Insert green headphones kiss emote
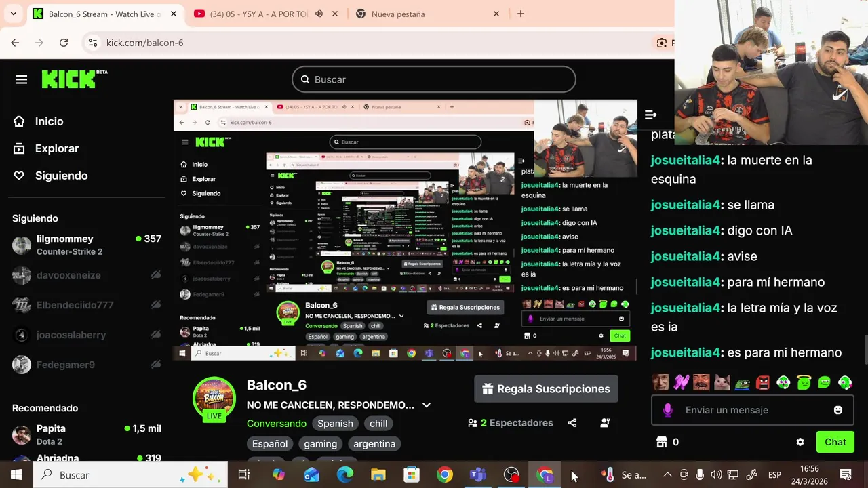This screenshot has height=488, width=868. (844, 382)
